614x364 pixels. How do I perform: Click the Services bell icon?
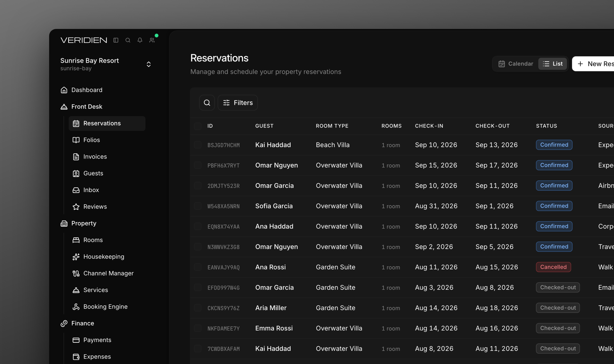[x=76, y=290]
